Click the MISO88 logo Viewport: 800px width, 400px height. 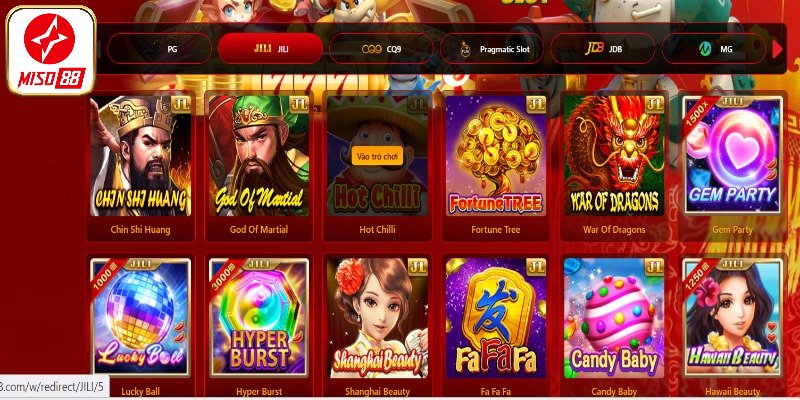[x=51, y=51]
